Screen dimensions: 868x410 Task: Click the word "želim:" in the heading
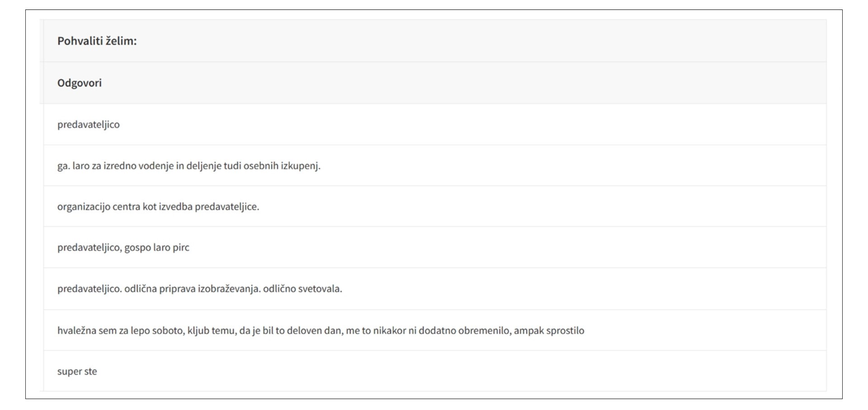pos(121,41)
